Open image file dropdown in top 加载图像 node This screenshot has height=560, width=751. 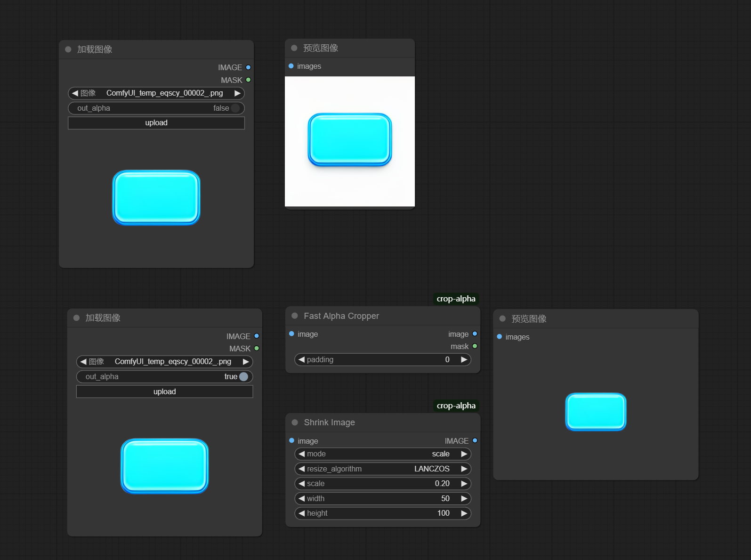click(x=156, y=93)
